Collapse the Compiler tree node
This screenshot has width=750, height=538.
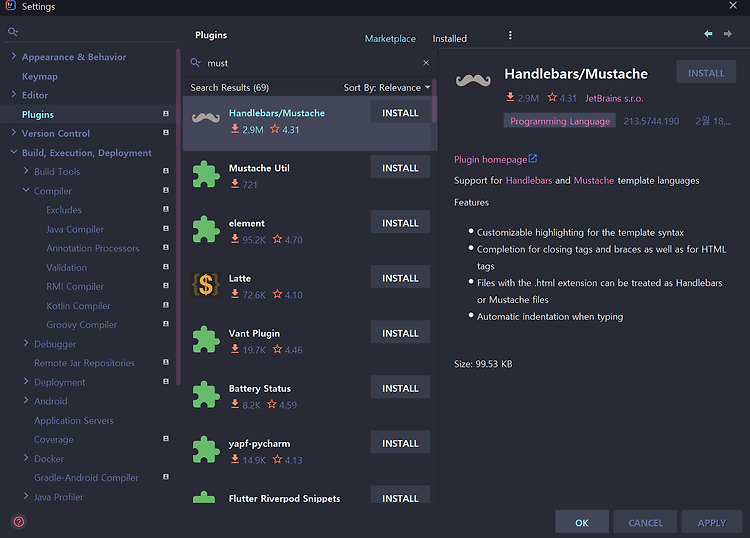point(26,190)
